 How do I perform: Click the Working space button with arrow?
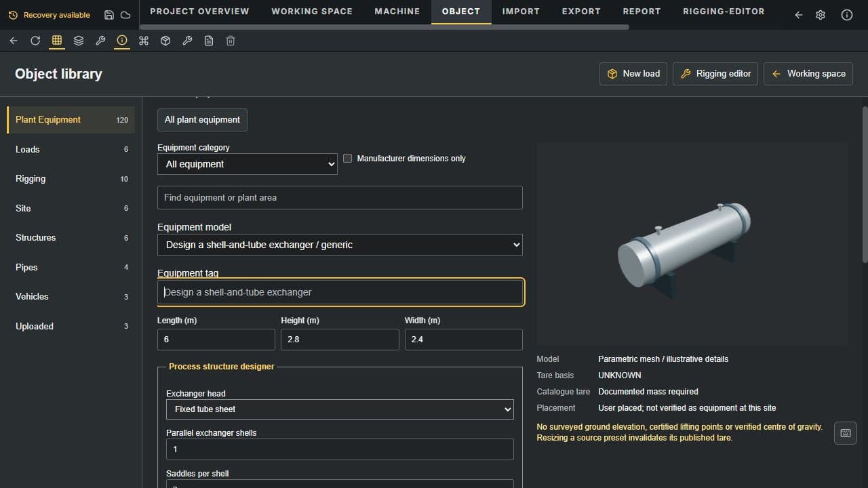pyautogui.click(x=808, y=74)
